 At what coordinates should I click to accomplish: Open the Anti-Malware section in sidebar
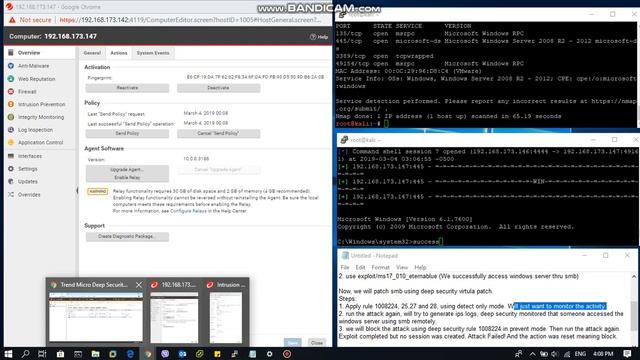pyautogui.click(x=33, y=66)
